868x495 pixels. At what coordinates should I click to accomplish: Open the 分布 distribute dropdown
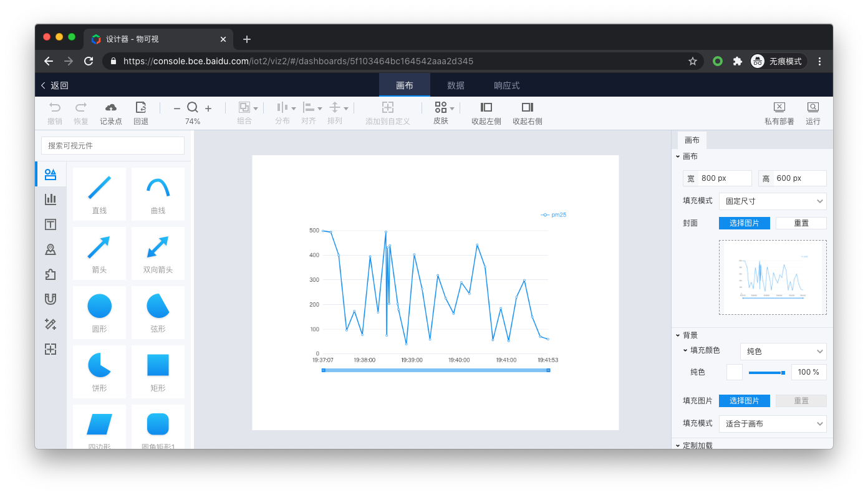point(294,108)
